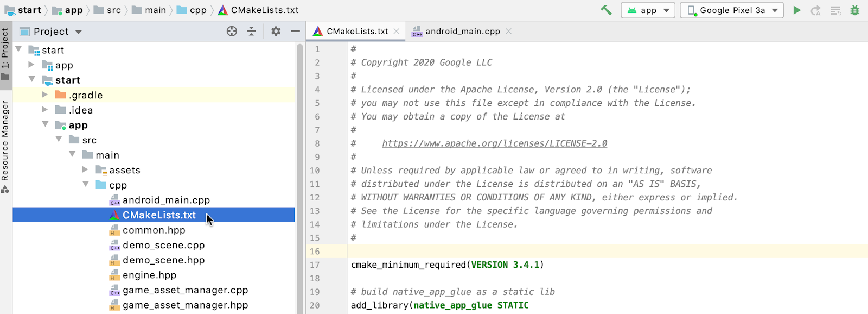The height and width of the screenshot is (314, 868).
Task: Close the CMakeLists.txt tab
Action: coord(397,32)
